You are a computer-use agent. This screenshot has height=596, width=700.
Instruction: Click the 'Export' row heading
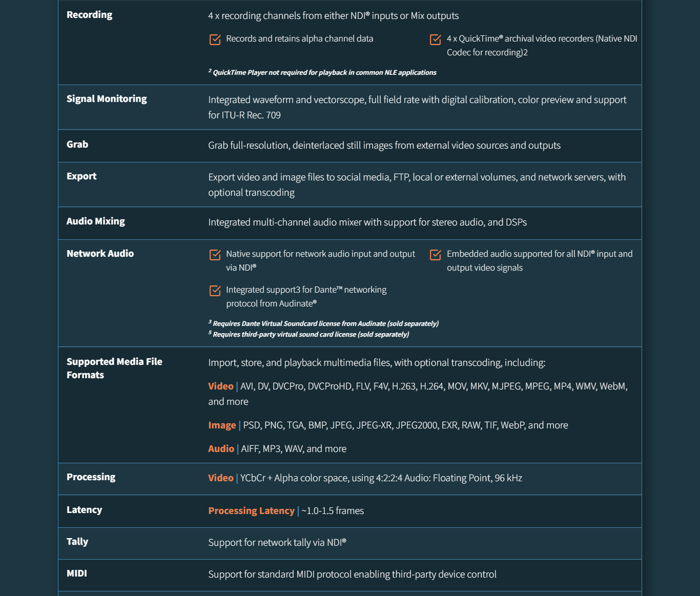coord(81,176)
